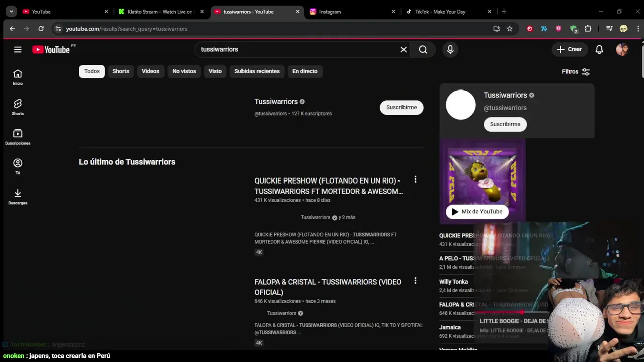Image resolution: width=644 pixels, height=362 pixels.
Task: Select the En directo filter chip
Action: point(305,71)
